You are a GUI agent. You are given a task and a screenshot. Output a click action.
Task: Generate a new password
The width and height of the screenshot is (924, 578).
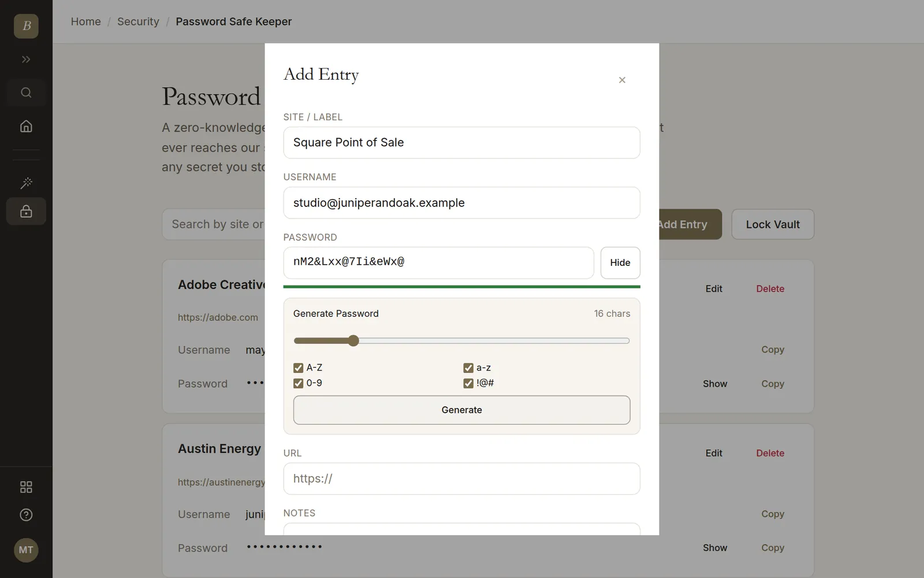pyautogui.click(x=461, y=410)
